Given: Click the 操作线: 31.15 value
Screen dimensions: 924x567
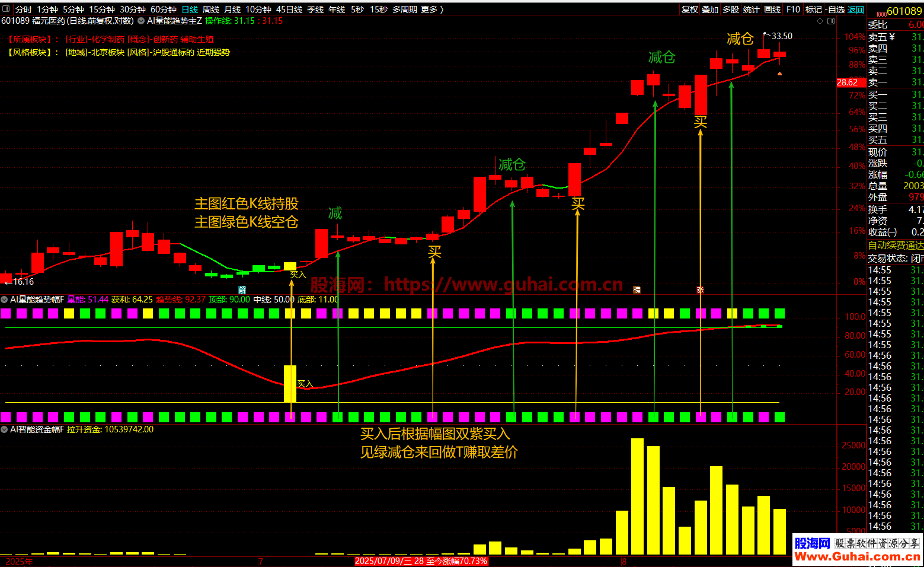Looking at the screenshot, I should (x=230, y=21).
